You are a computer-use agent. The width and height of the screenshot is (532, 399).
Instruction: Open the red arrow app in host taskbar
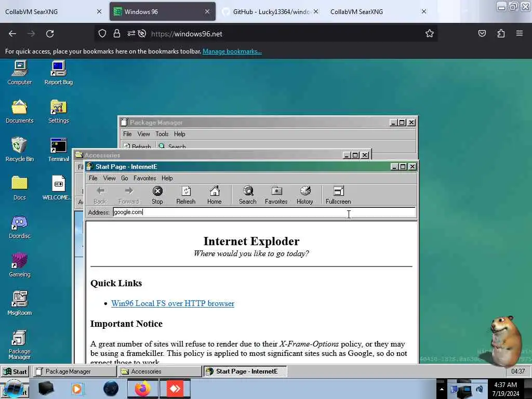click(x=175, y=389)
